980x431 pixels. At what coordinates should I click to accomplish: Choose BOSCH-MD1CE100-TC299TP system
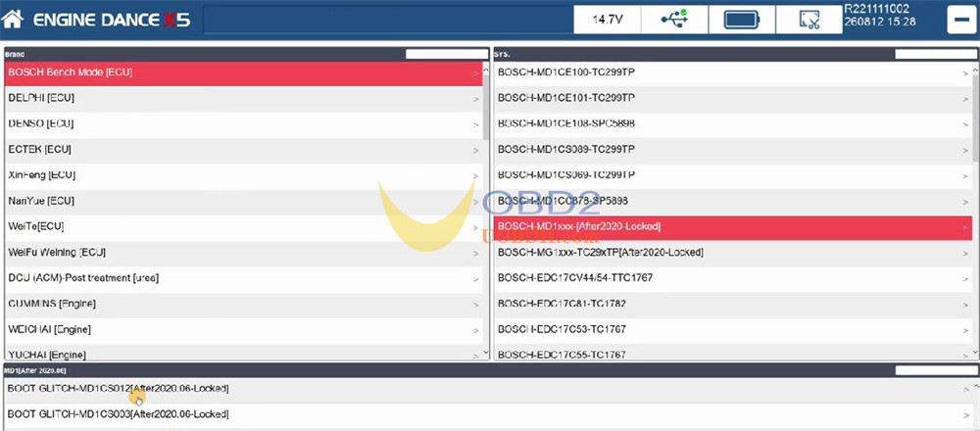tap(733, 73)
